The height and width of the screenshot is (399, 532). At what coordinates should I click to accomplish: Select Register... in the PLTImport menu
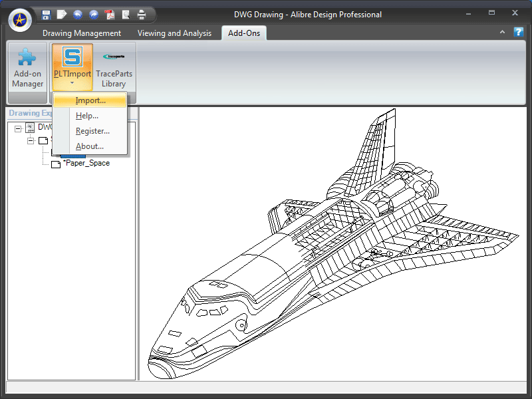point(92,131)
